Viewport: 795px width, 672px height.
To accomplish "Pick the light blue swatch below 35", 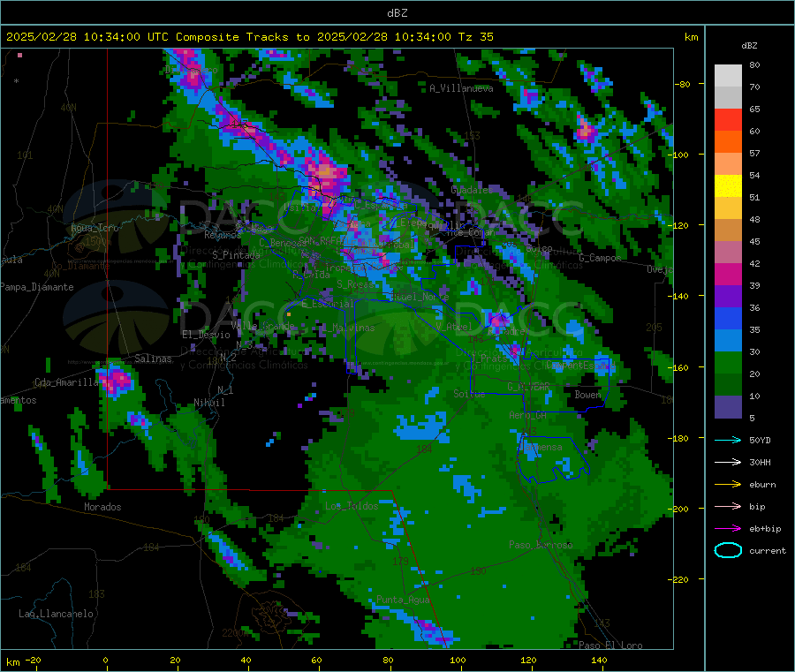I will 728,341.
